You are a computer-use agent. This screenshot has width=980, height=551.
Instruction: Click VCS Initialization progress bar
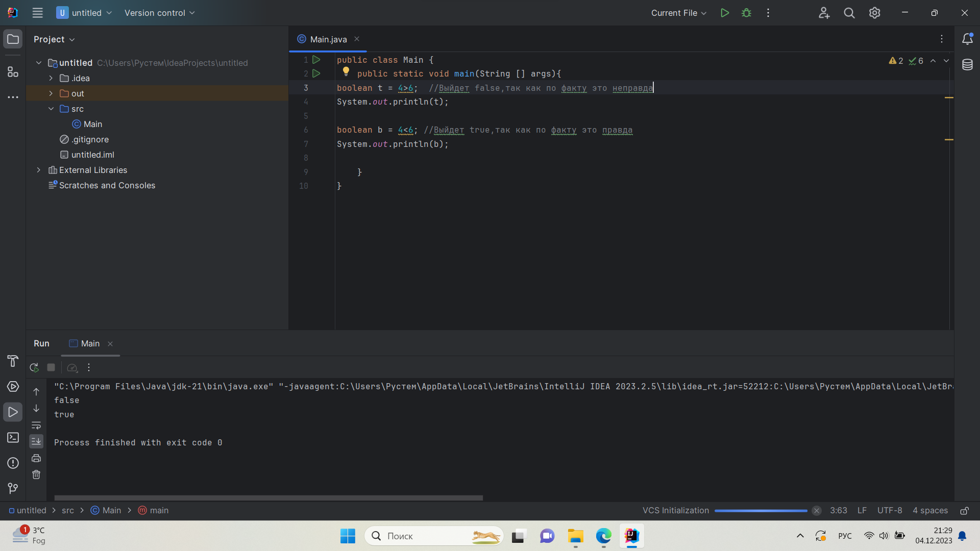pos(761,511)
